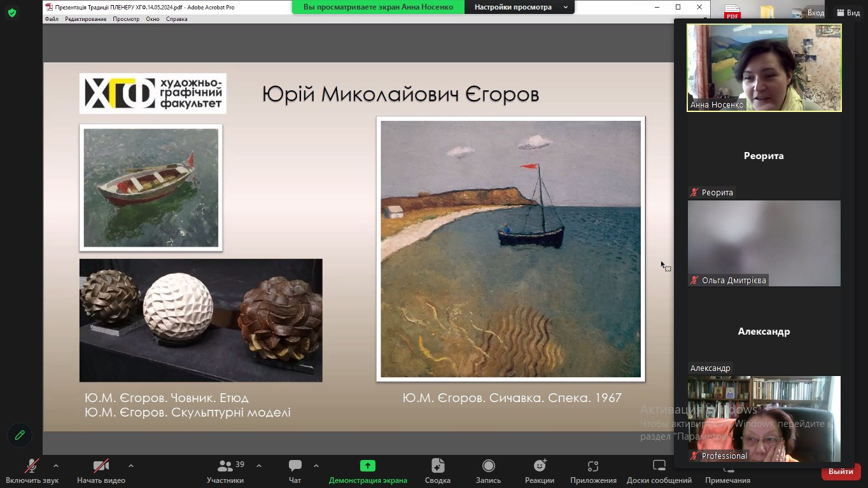Select Анна Носенко's video thumbnail
The image size is (868, 488).
[x=764, y=67]
